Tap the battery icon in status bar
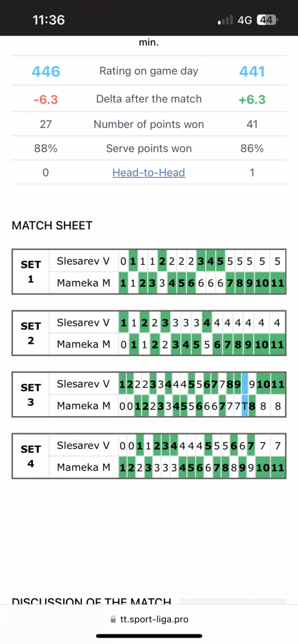The height and width of the screenshot is (644, 298). click(268, 20)
